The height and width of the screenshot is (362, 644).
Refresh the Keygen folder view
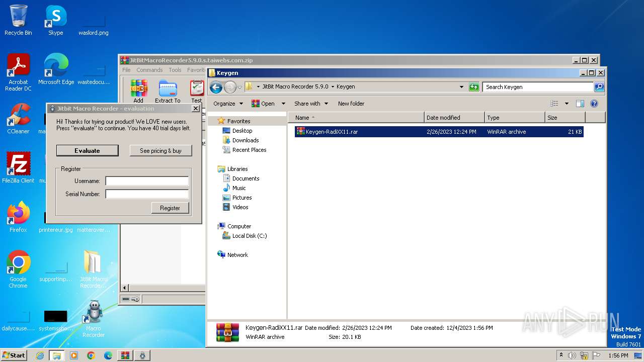(474, 87)
